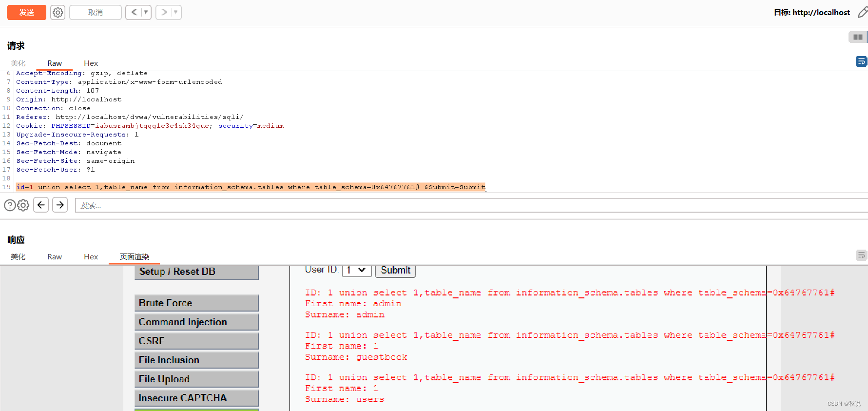Viewport: 868px width, 411px height.
Task: Open history dropdown beside the forward arrow
Action: coord(176,13)
